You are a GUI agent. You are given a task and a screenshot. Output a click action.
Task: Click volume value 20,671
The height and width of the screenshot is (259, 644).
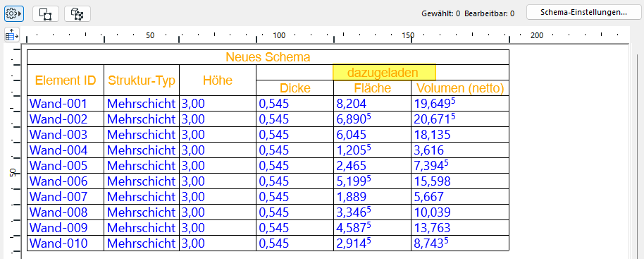pyautogui.click(x=460, y=119)
